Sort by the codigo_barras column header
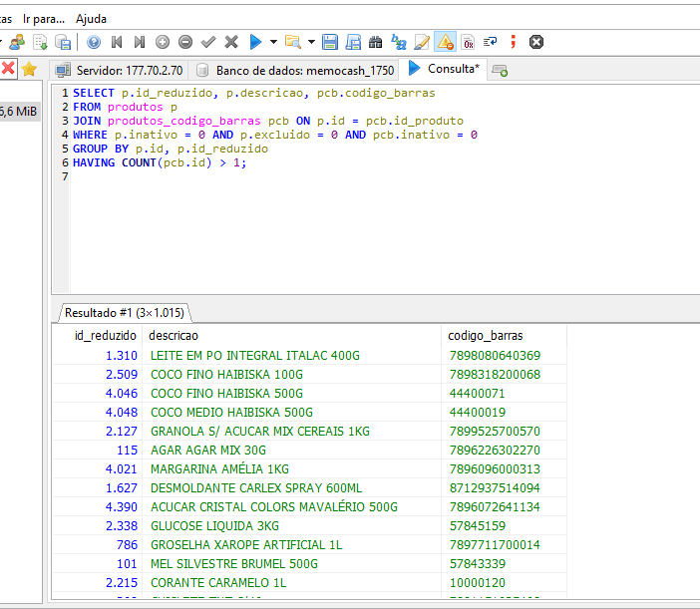 (x=486, y=336)
